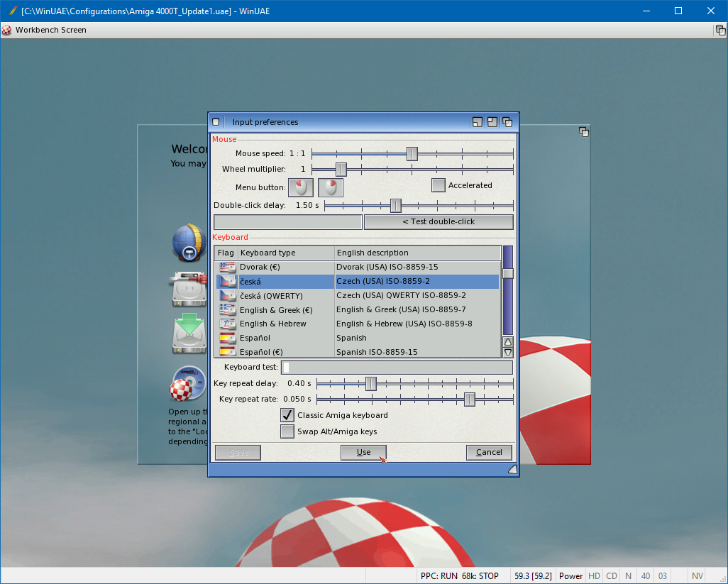This screenshot has width=728, height=584.
Task: Click the AmigaOS CD boing ball icon
Action: coord(189,384)
